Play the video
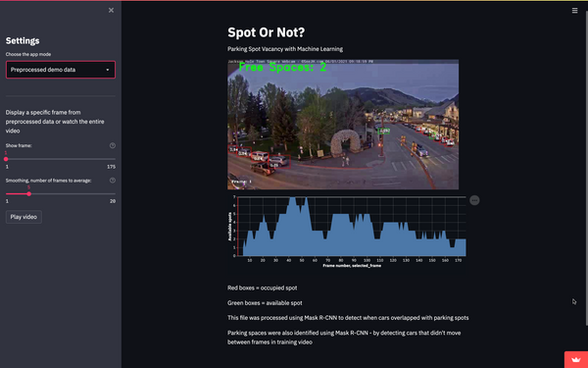 [x=24, y=217]
